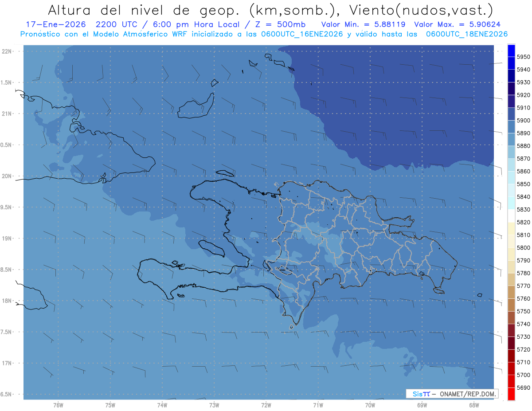
Task: Click the 5950 legend value
Action: coord(523,57)
